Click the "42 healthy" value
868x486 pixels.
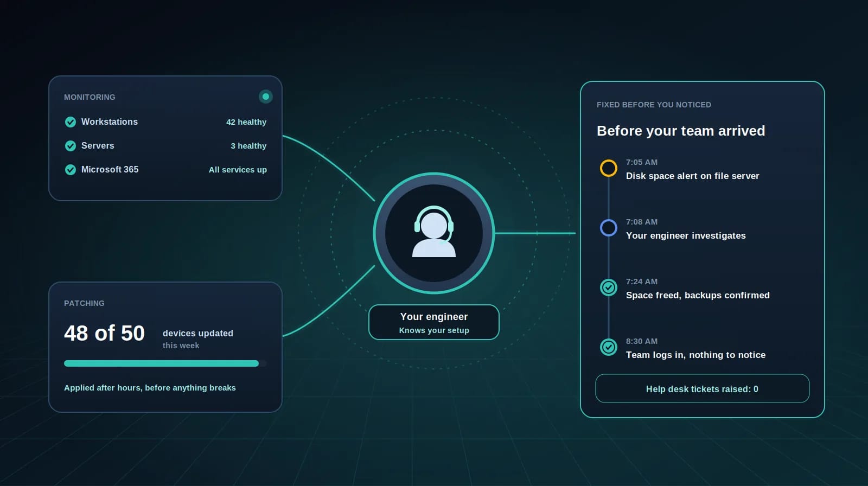pyautogui.click(x=246, y=122)
